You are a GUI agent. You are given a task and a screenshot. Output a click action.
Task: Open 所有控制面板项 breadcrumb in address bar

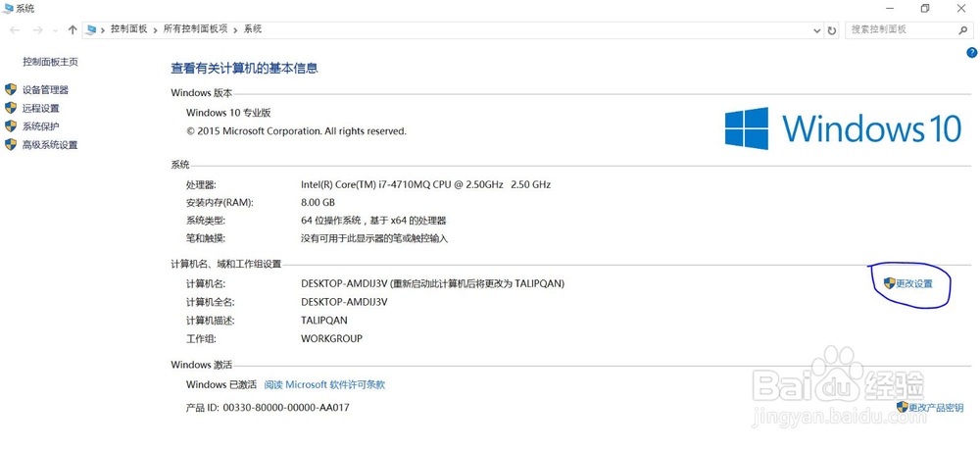(196, 29)
